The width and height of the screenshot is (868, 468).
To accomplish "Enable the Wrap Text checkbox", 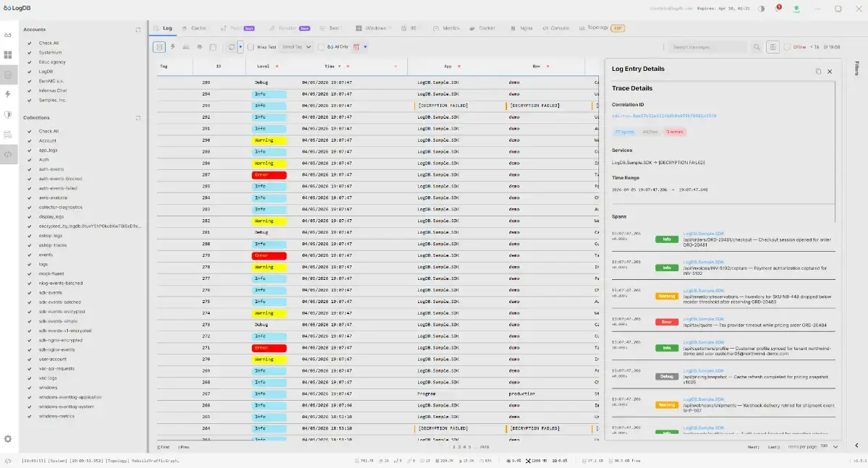I will coord(251,47).
